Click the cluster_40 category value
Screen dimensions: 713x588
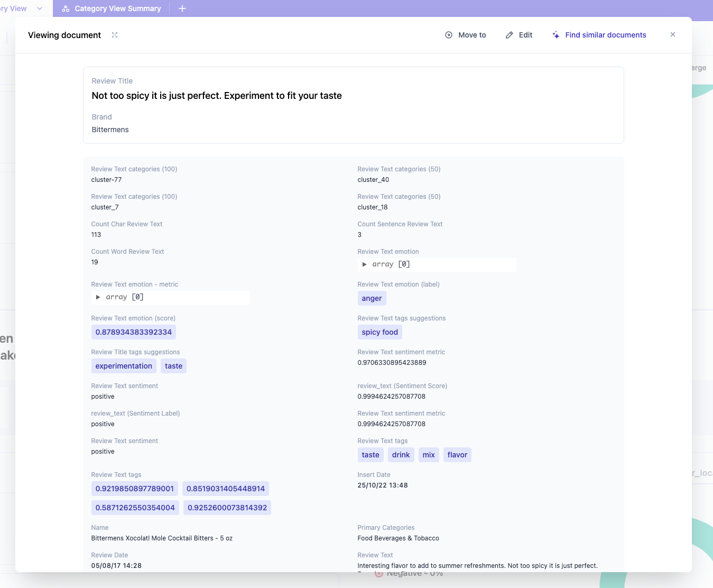373,180
